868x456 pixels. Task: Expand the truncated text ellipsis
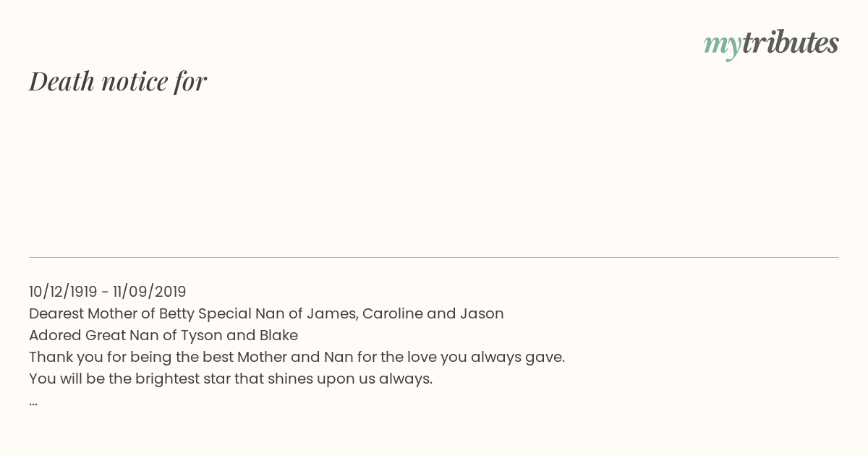click(33, 403)
